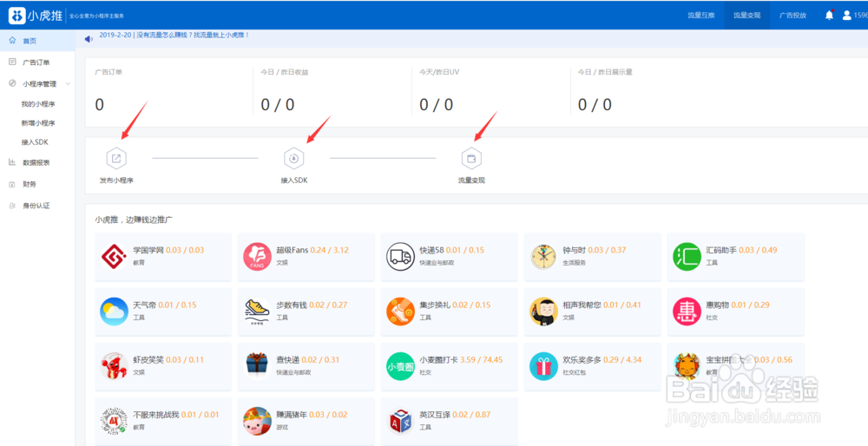This screenshot has height=446, width=868.
Task: Open 我的小程序 submenu item
Action: click(x=37, y=104)
